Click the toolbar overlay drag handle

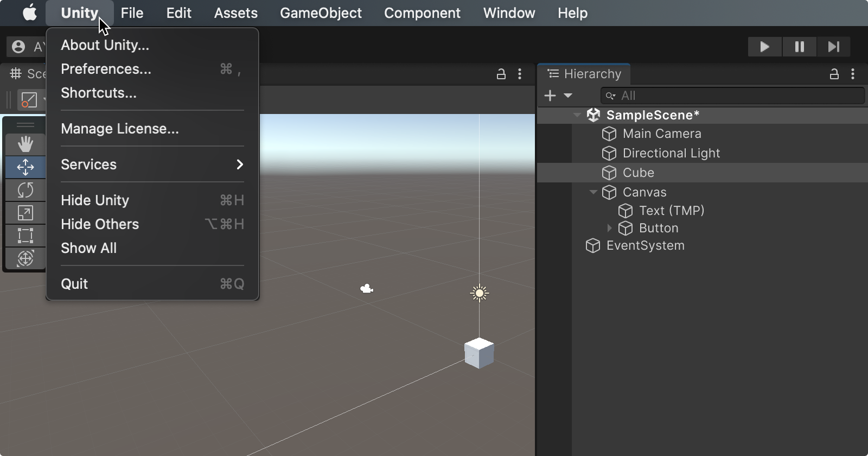[25, 125]
